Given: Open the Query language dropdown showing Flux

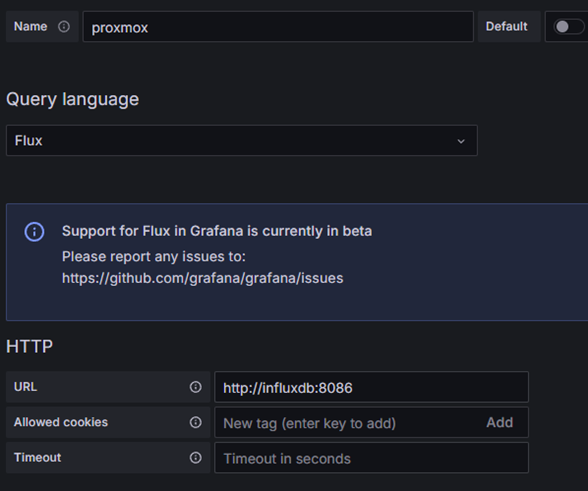Looking at the screenshot, I should point(242,141).
